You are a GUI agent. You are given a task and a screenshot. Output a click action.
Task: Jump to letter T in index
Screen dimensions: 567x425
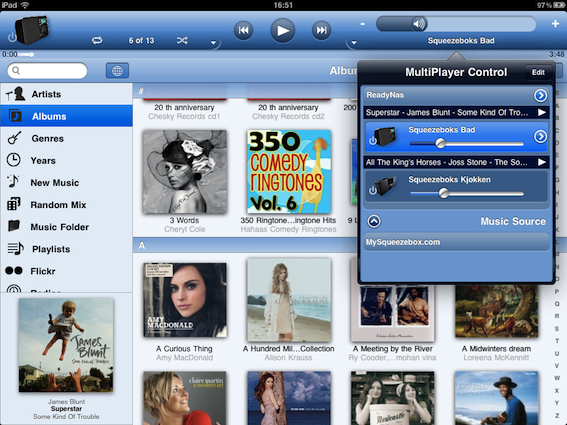pyautogui.click(x=557, y=341)
